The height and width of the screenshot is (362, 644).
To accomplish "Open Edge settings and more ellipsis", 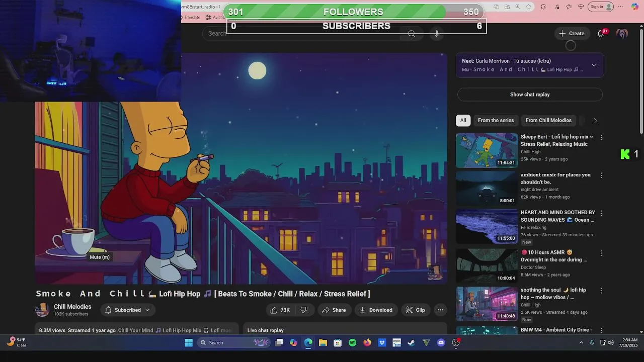I will pyautogui.click(x=620, y=7).
